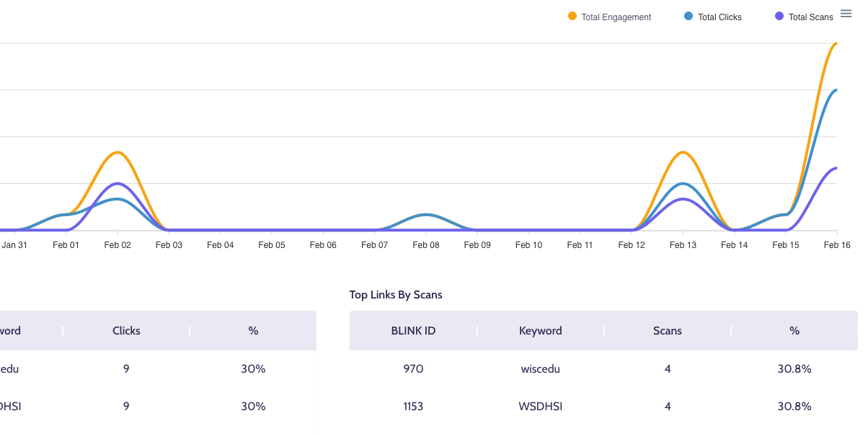This screenshot has height=434, width=868.
Task: Toggle the Total Engagement legend series
Action: coord(609,17)
